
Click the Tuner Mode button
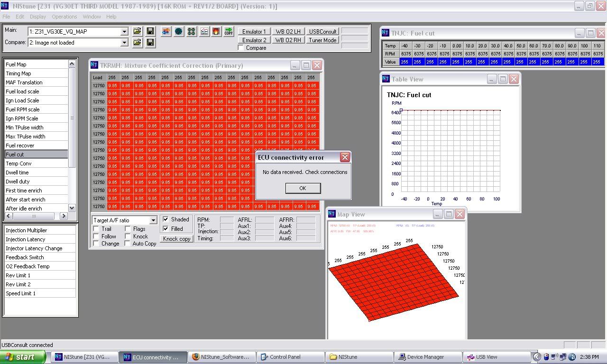tap(322, 40)
